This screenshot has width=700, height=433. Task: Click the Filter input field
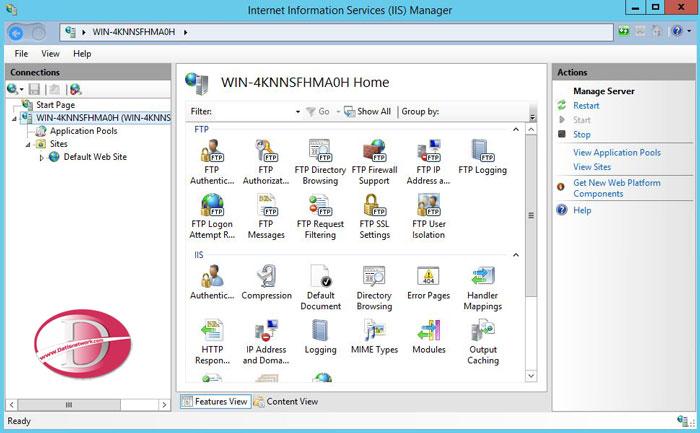pos(254,112)
